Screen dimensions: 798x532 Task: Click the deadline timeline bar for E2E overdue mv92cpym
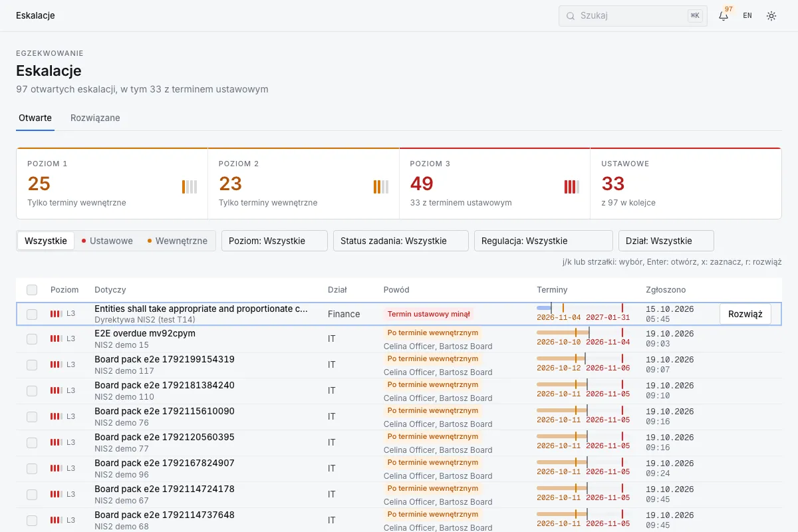tap(583, 331)
